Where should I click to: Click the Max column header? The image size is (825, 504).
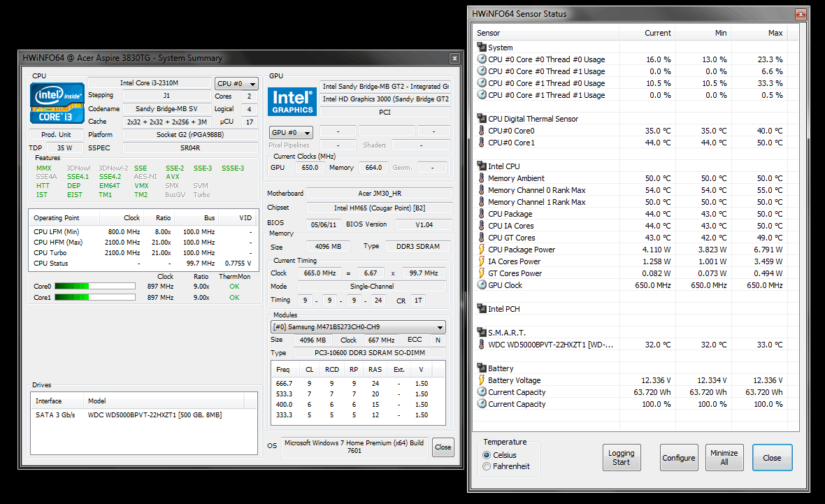pyautogui.click(x=759, y=33)
